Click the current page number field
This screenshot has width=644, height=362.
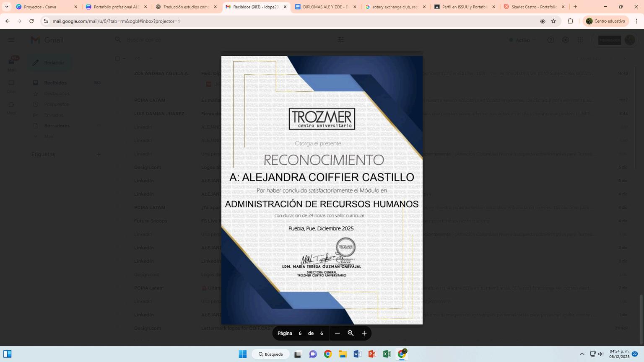[300, 334]
